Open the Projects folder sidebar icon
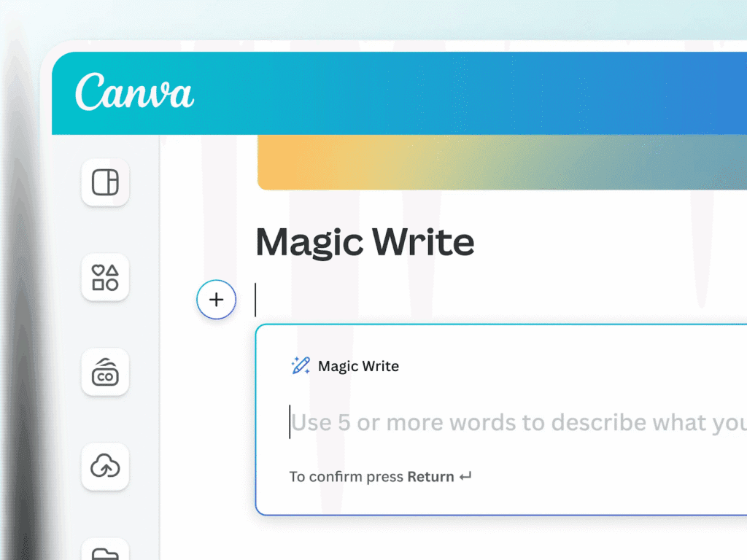This screenshot has width=747, height=560. 105,550
